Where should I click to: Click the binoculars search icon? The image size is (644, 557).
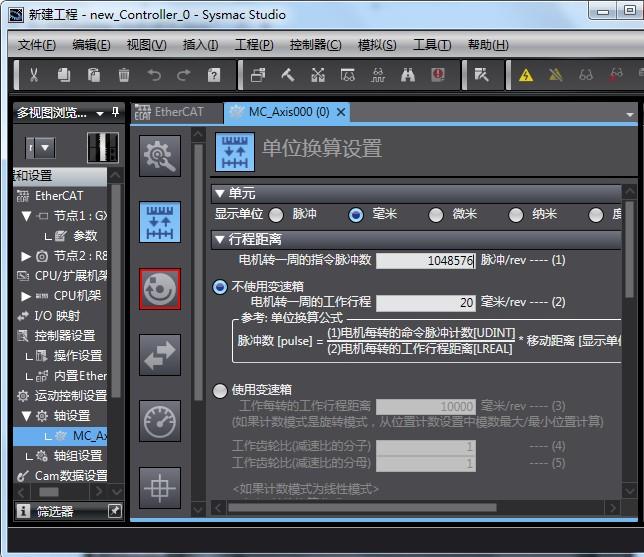point(408,75)
